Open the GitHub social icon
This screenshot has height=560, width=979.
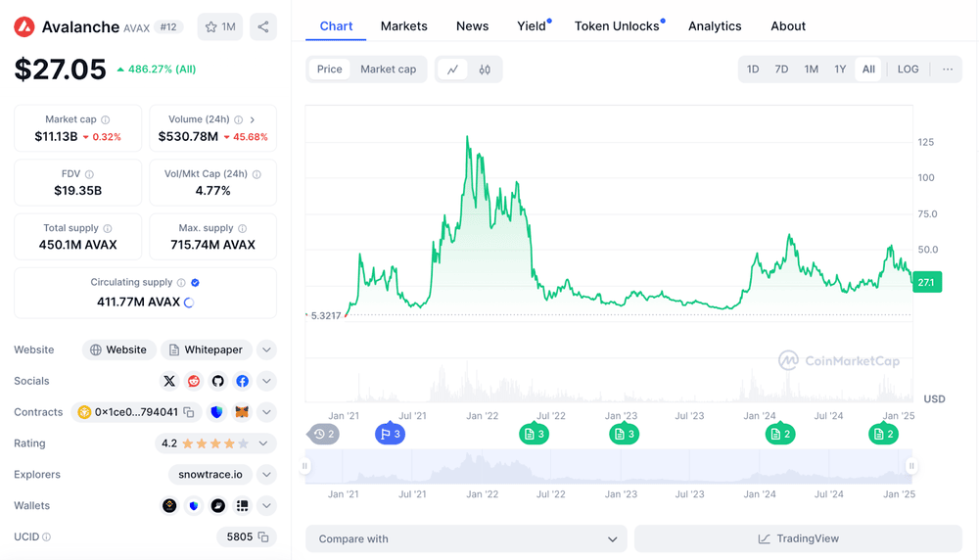(217, 381)
